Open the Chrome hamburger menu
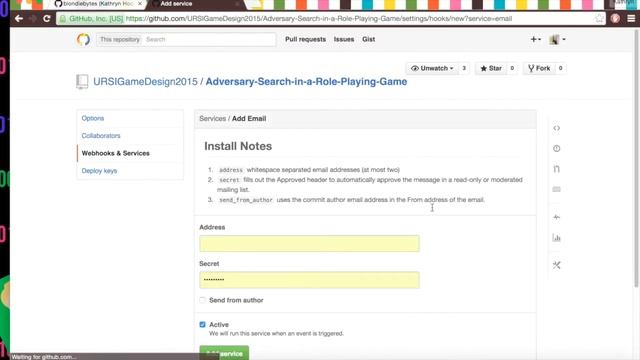The image size is (640, 360). tap(631, 18)
